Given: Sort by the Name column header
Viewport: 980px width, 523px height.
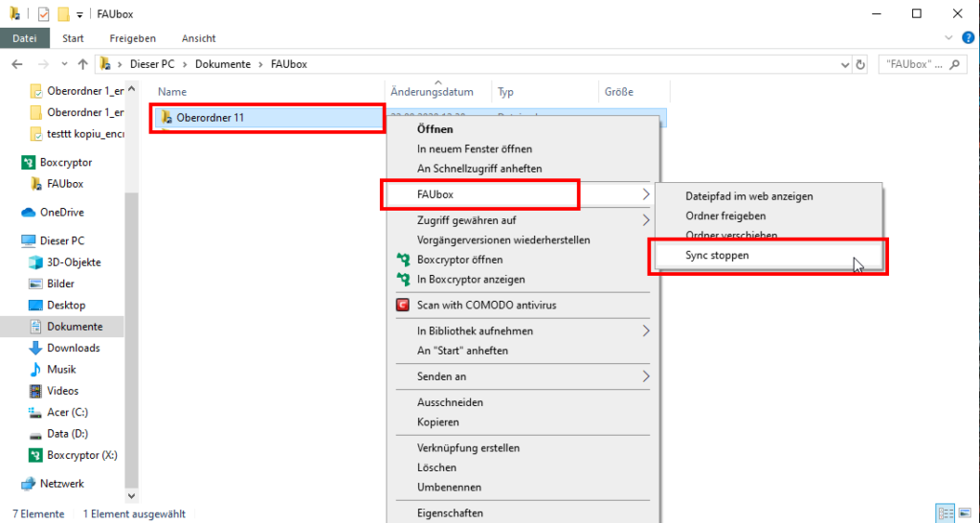Looking at the screenshot, I should [172, 92].
